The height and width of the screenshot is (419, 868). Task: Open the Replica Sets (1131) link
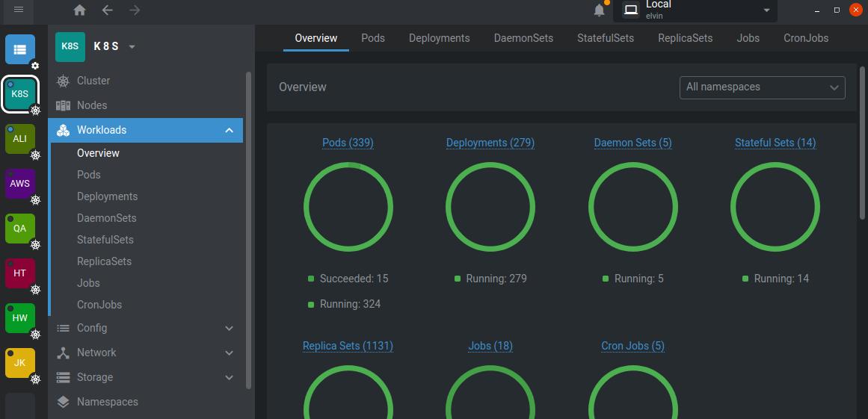348,346
